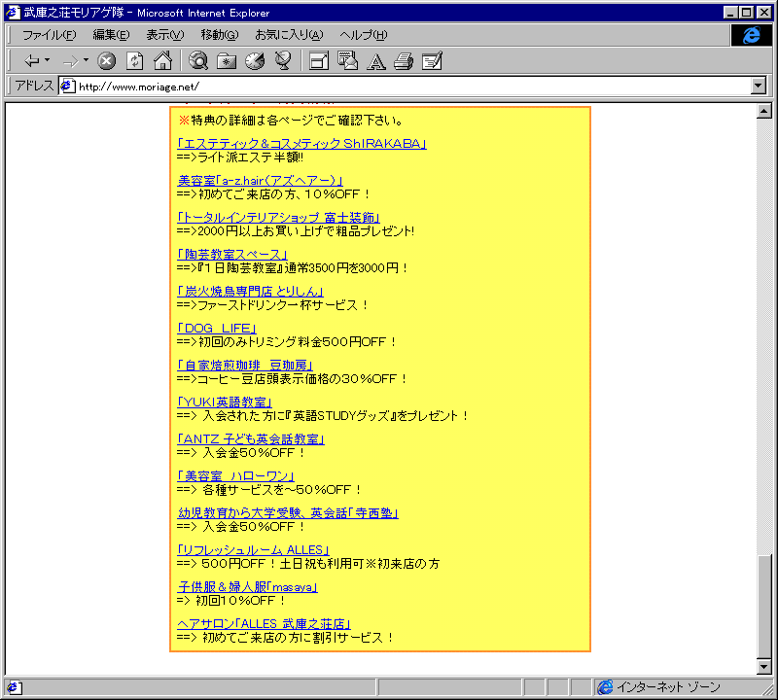Click the ライト派エステ半額!! text
Image resolution: width=778 pixels, height=700 pixels.
pyautogui.click(x=251, y=157)
